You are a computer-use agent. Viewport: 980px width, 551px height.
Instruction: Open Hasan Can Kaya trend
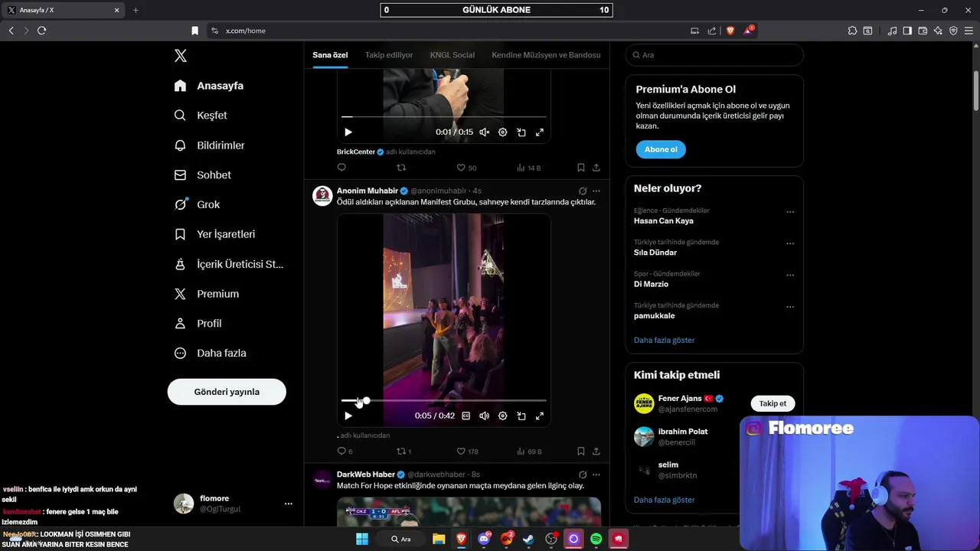point(664,220)
